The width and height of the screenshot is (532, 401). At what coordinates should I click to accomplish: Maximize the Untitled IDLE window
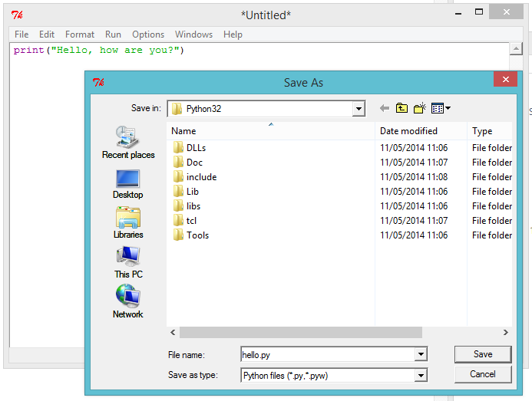coord(479,12)
